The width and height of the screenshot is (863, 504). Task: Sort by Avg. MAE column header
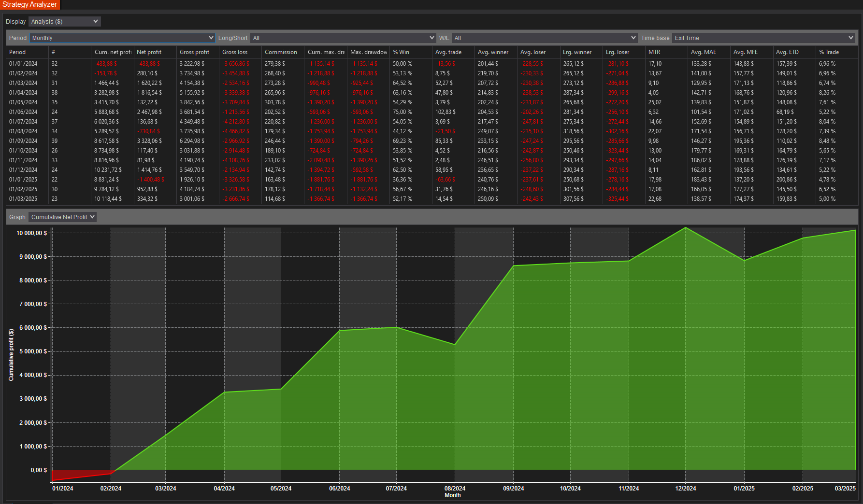[708, 52]
